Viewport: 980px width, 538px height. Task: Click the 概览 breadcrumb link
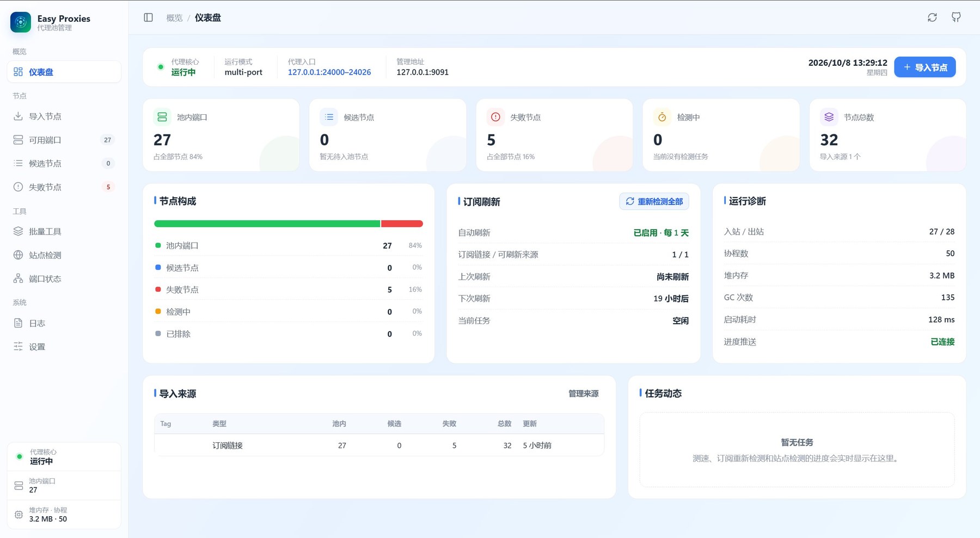click(174, 18)
